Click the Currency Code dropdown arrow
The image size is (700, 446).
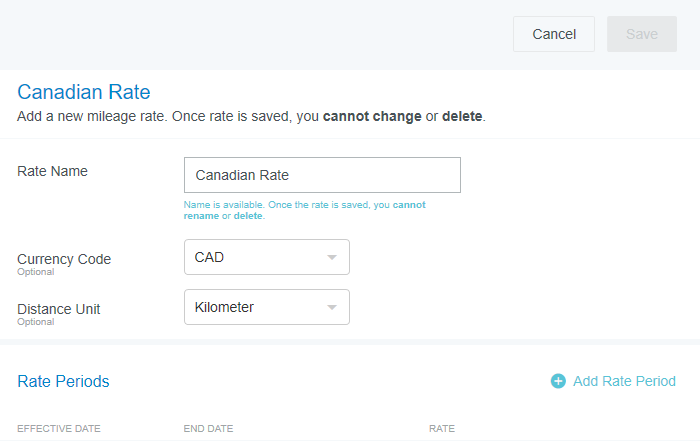[332, 257]
